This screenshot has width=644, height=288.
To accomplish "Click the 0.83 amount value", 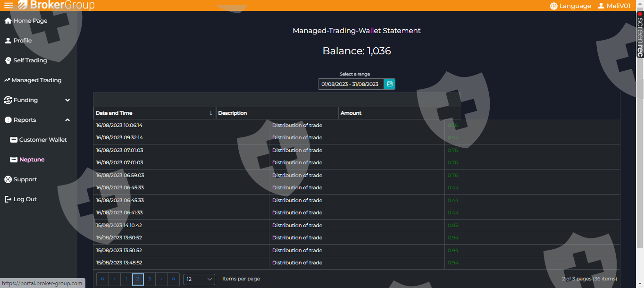I will (x=452, y=226).
